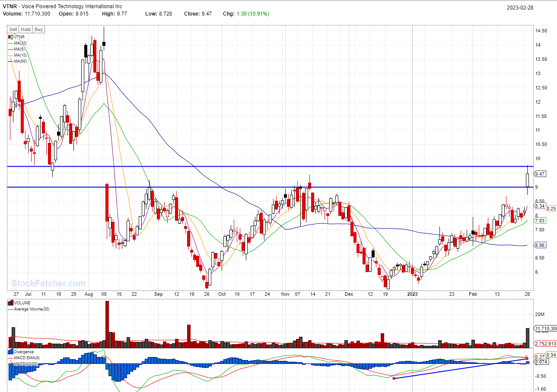557x392 pixels.
Task: Click the VOLUME bars legend icon
Action: click(11, 303)
